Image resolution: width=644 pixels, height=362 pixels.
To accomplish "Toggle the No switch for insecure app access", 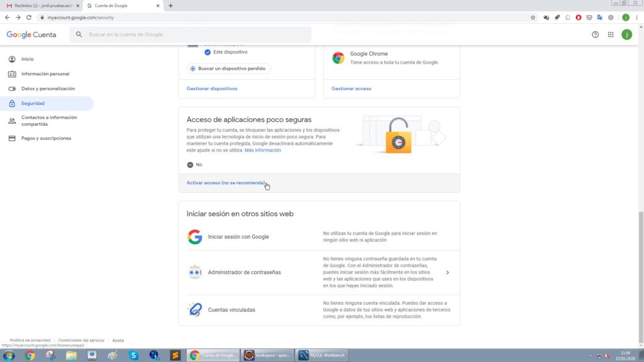I will [189, 165].
